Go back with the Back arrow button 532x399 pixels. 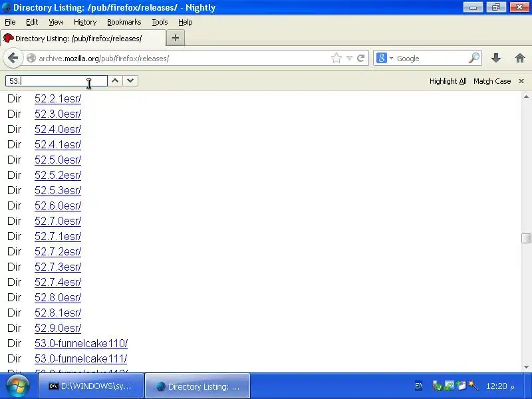[x=13, y=59]
